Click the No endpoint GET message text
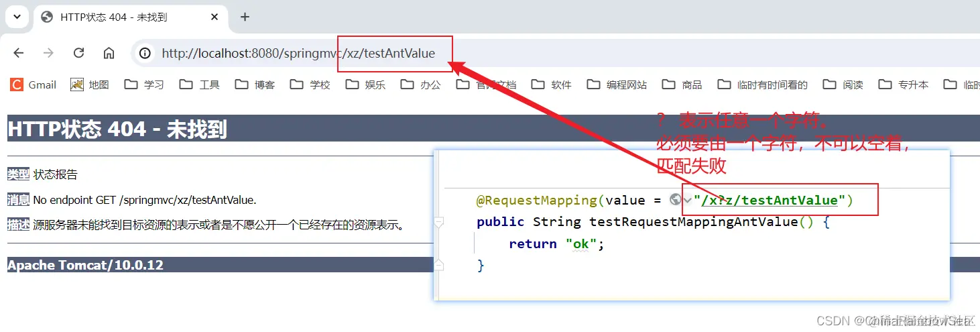The image size is (980, 332). pyautogui.click(x=145, y=200)
